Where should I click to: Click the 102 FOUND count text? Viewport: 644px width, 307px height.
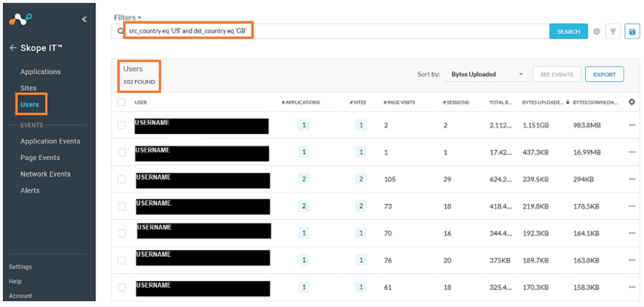pos(139,82)
